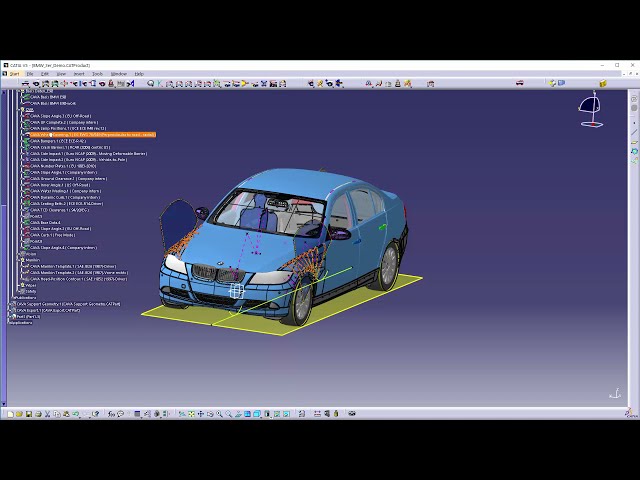The height and width of the screenshot is (480, 640).
Task: Expand the Vision tree node
Action: pos(18,254)
